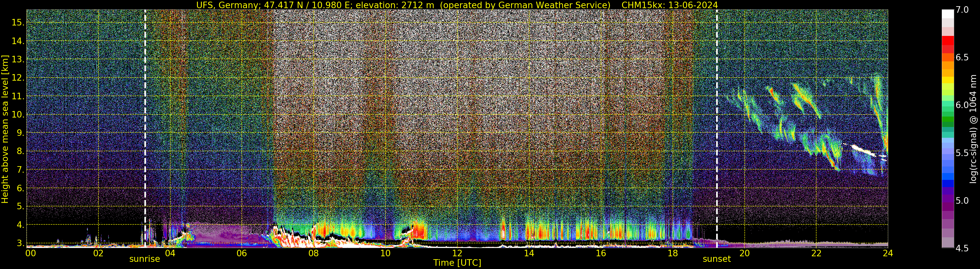This screenshot has width=980, height=269.
Task: Click the 15 km height tick label
Action: [18, 23]
